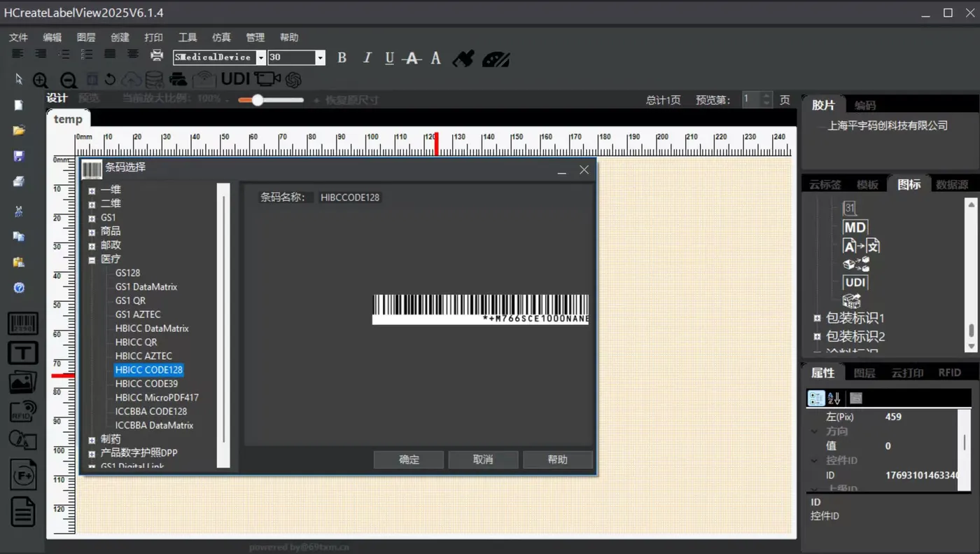Click the paint brush icon in the toolbar

coord(463,58)
